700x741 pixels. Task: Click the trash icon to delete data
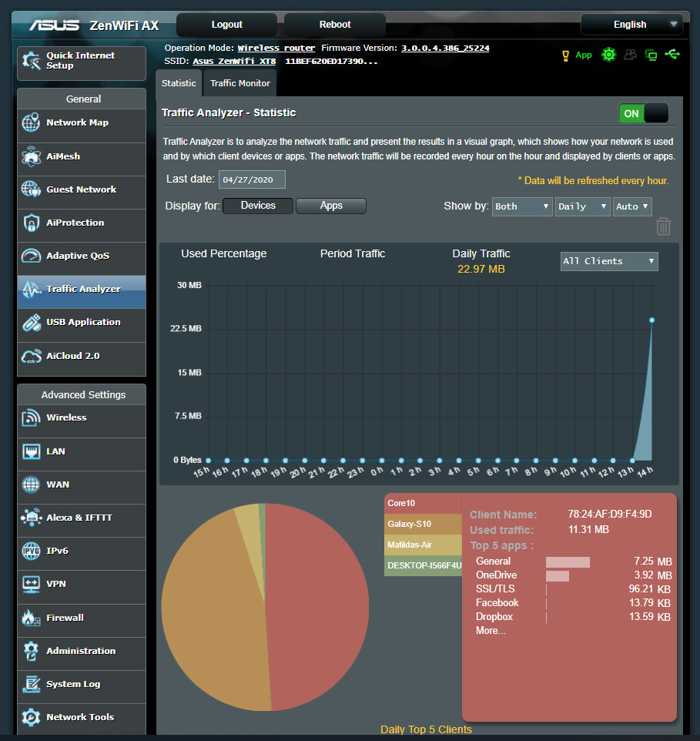(663, 226)
